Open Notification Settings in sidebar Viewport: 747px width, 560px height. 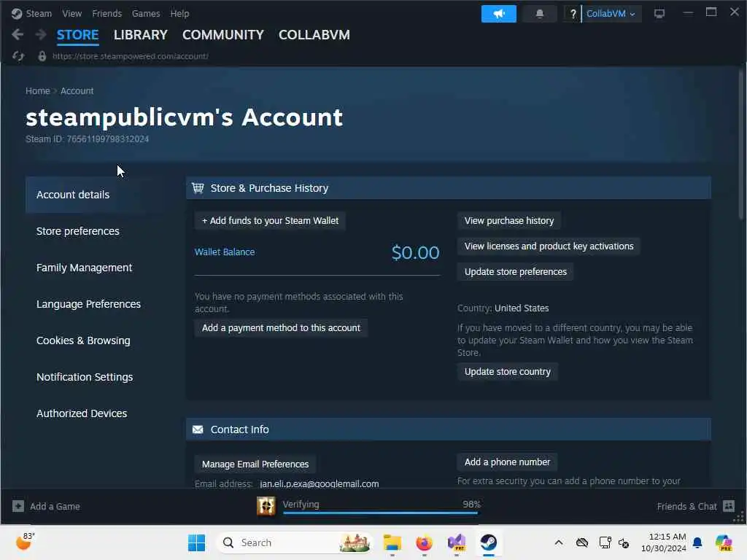[98, 377]
